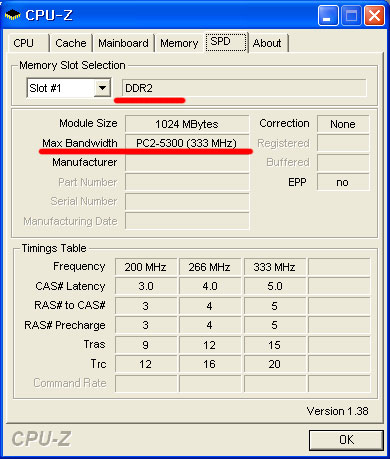The width and height of the screenshot is (390, 459).
Task: Click the Correction label
Action: 284,123
